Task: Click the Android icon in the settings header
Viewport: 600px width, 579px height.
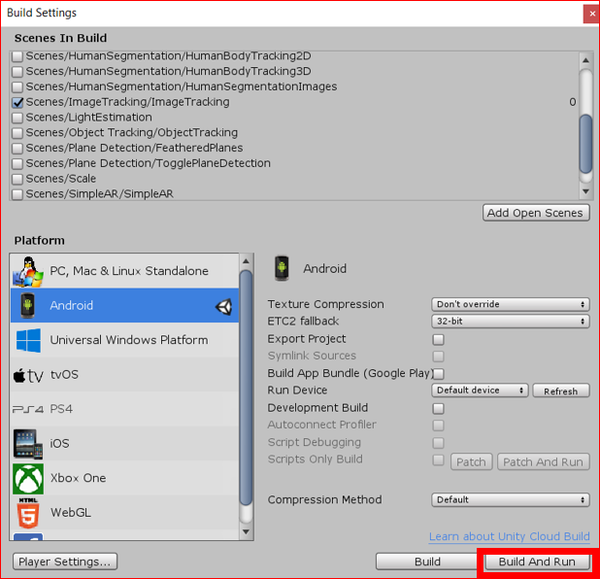Action: (x=282, y=268)
